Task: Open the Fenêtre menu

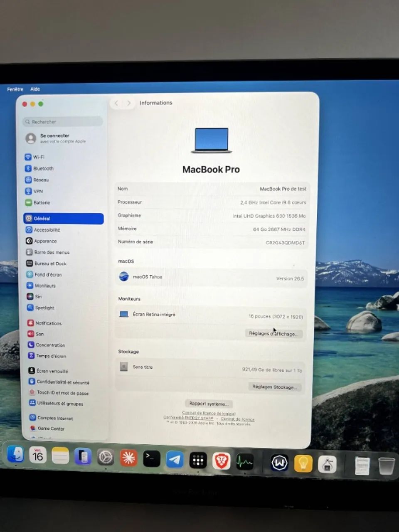Action: tap(15, 89)
